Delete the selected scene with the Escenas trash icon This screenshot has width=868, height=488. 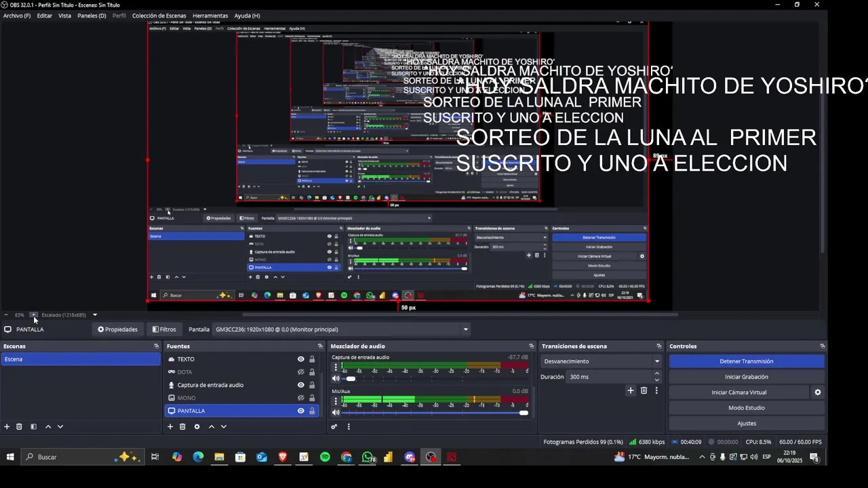pos(19,427)
